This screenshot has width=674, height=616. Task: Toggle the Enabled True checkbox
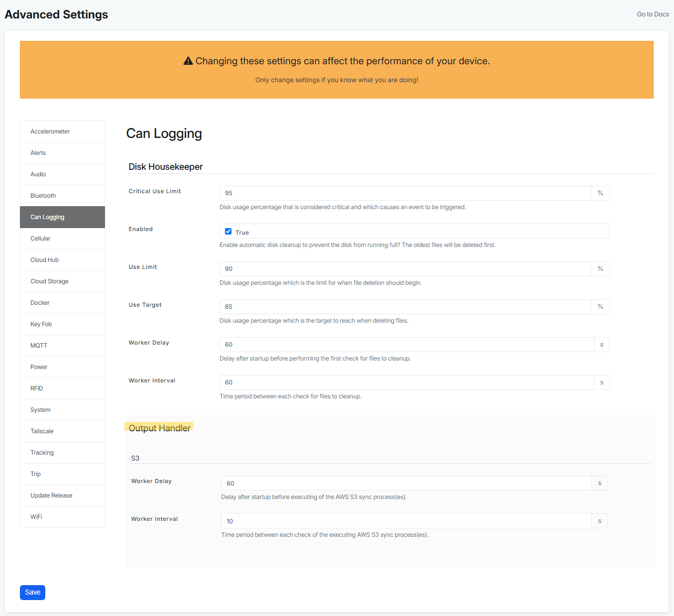tap(228, 232)
